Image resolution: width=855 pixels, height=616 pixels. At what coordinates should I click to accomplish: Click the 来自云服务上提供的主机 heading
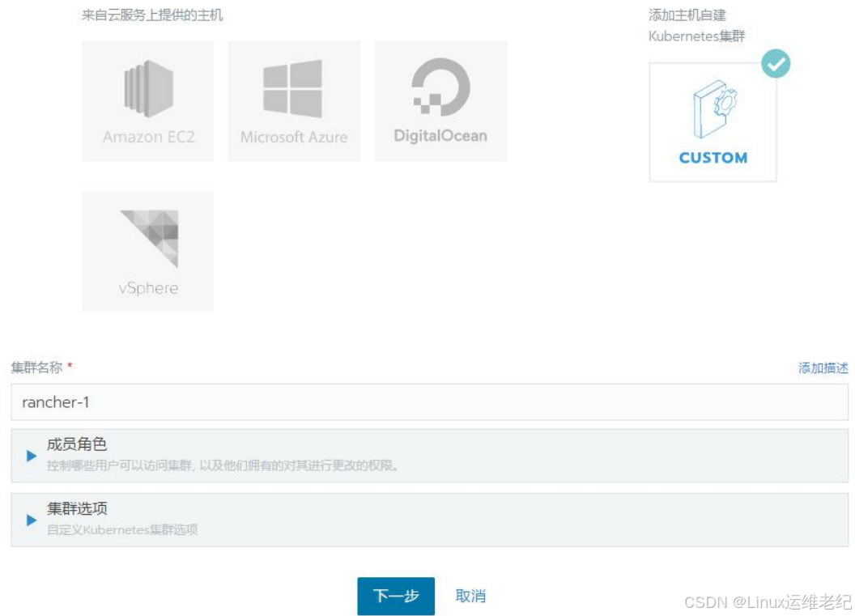click(152, 15)
